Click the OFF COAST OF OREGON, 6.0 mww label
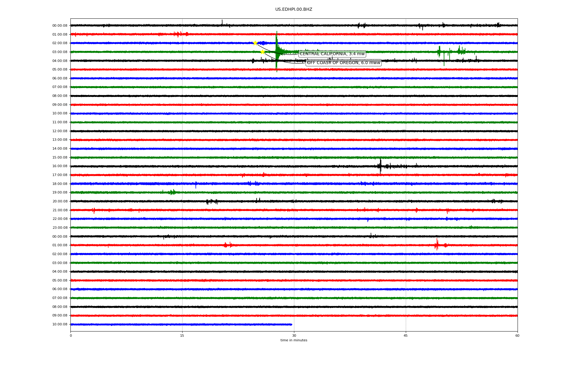The image size is (588, 368). point(343,63)
